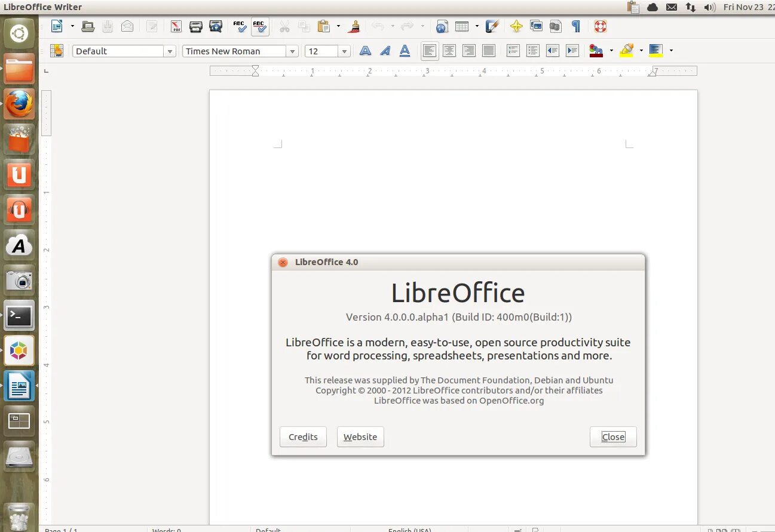Insert a table with the Table icon
The height and width of the screenshot is (532, 775).
click(462, 26)
